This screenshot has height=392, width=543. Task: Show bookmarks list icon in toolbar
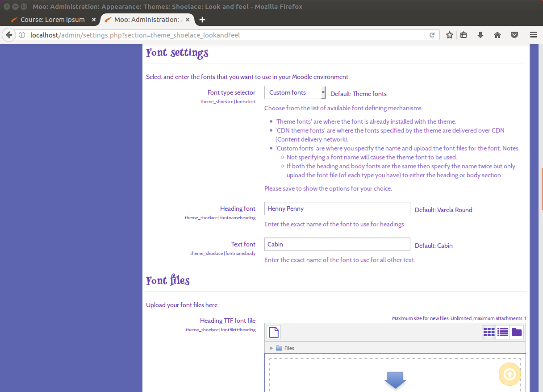click(464, 35)
